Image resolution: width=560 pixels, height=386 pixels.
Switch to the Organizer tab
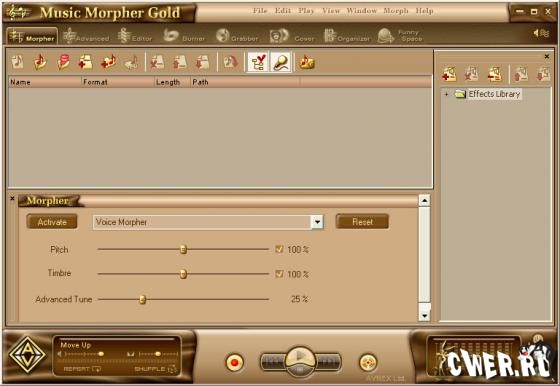coord(347,37)
